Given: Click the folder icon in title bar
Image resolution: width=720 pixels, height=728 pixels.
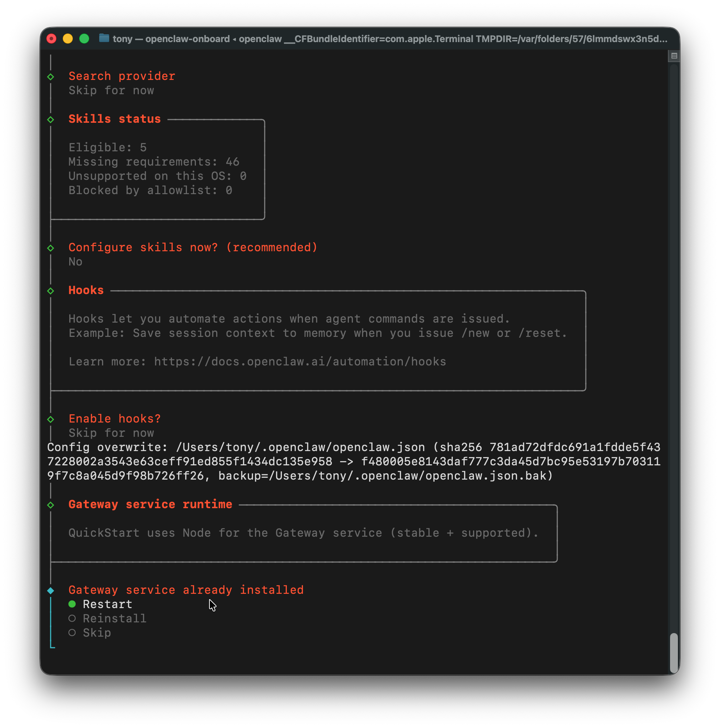Looking at the screenshot, I should [x=104, y=39].
